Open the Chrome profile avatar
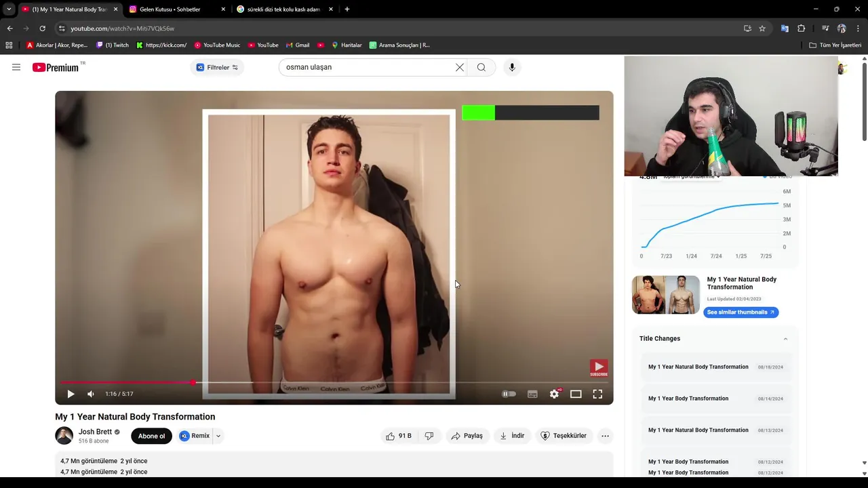 coord(842,28)
